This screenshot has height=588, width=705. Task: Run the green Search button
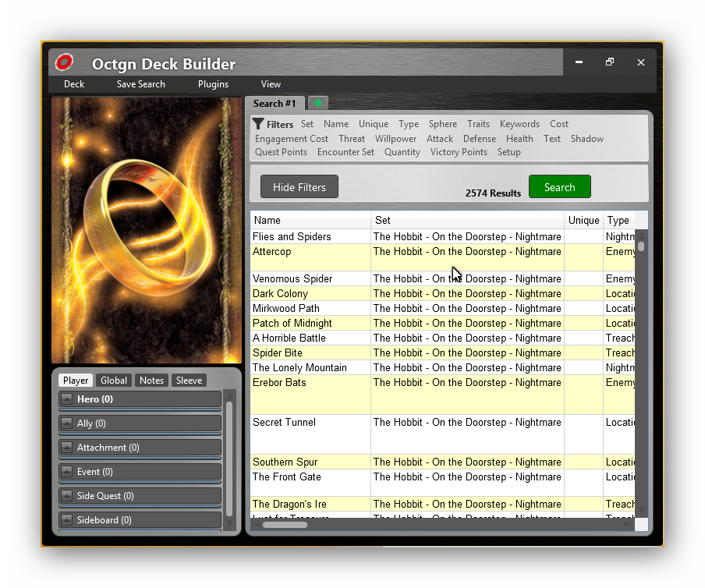click(560, 187)
